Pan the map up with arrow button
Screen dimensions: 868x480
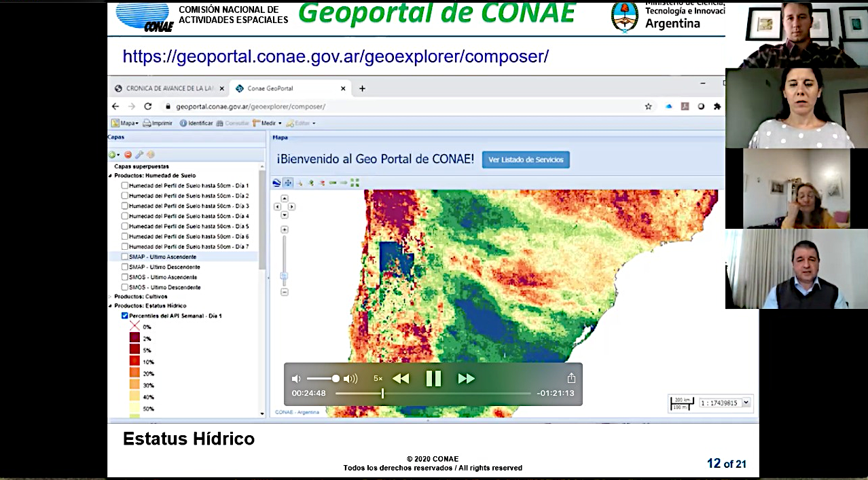[285, 198]
